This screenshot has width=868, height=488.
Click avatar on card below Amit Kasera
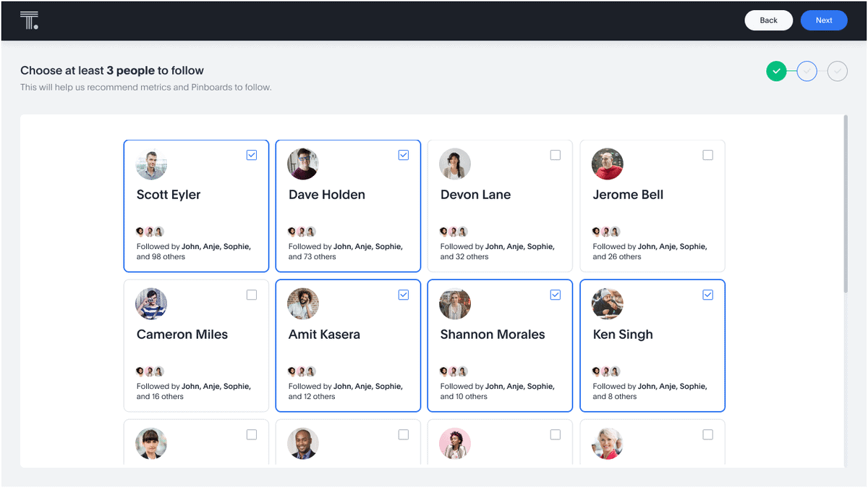303,444
